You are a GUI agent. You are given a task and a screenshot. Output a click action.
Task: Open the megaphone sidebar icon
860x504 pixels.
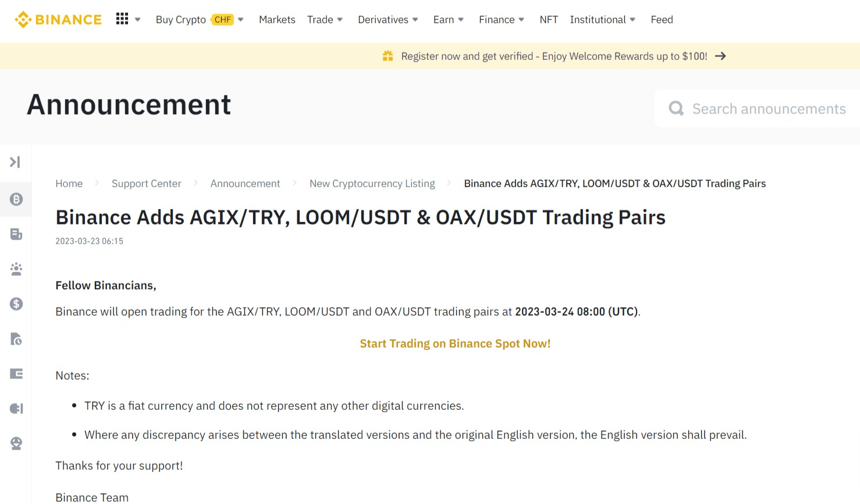click(16, 409)
